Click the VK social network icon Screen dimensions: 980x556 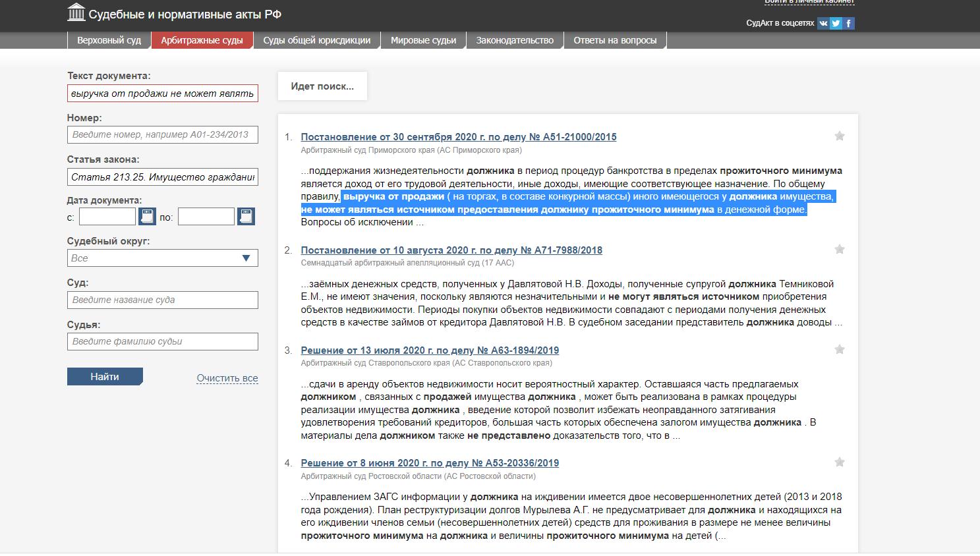(x=823, y=23)
